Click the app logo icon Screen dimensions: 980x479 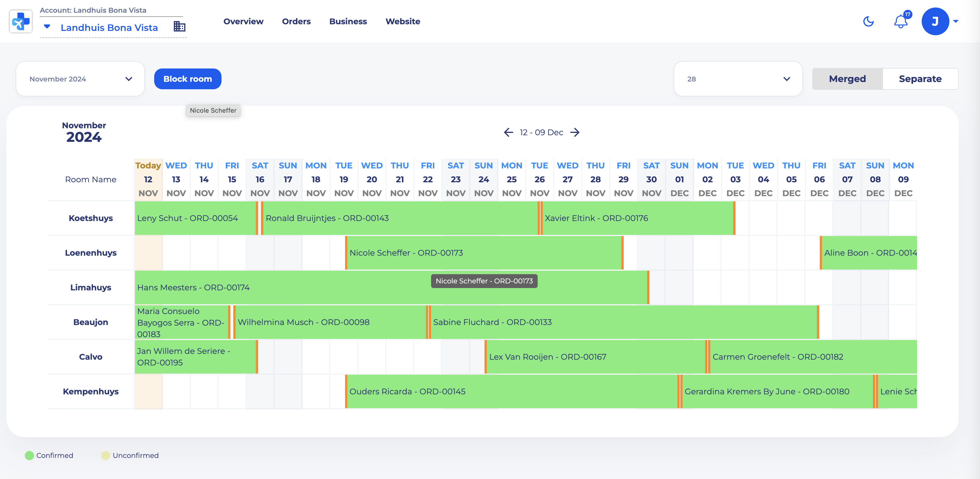pos(21,21)
